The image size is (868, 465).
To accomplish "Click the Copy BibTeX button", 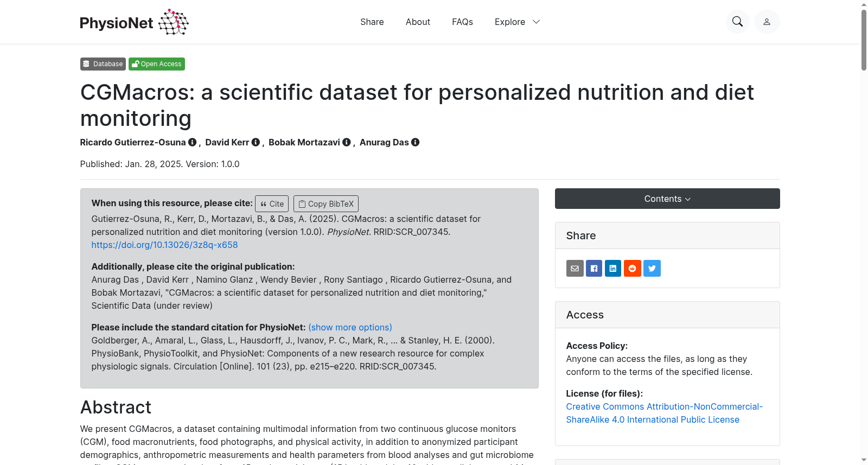I will (326, 203).
